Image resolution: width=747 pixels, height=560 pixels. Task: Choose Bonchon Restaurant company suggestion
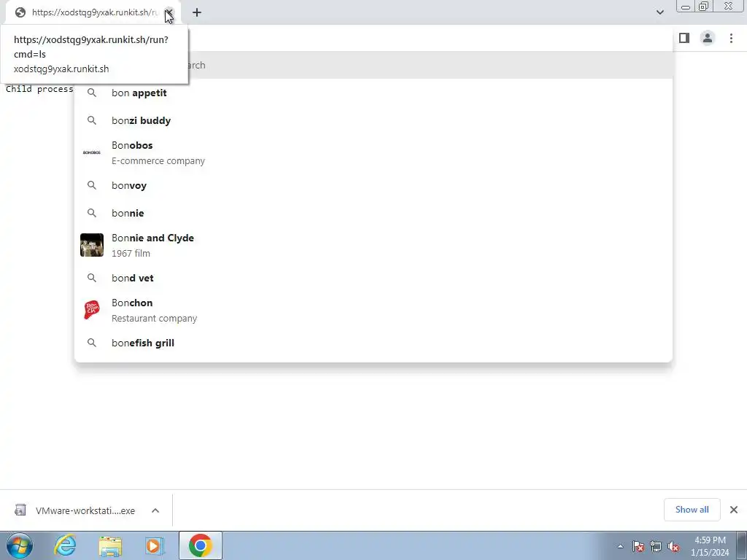point(373,310)
